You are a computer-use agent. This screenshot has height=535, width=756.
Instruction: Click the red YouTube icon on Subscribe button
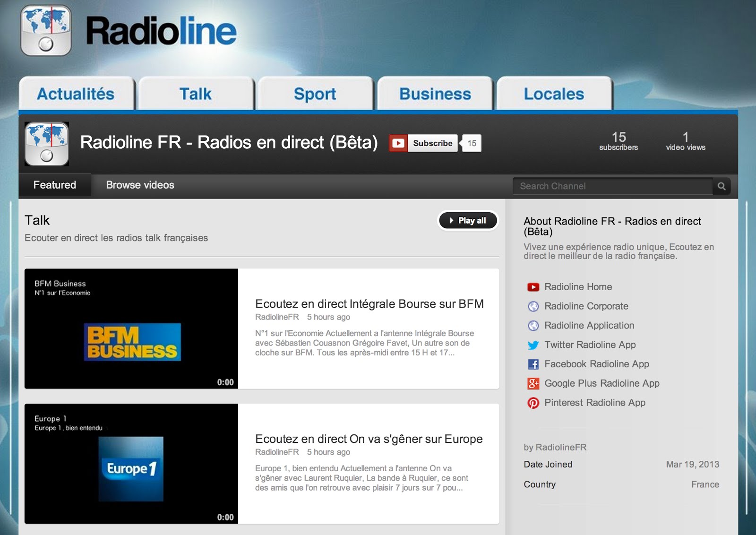(x=398, y=143)
